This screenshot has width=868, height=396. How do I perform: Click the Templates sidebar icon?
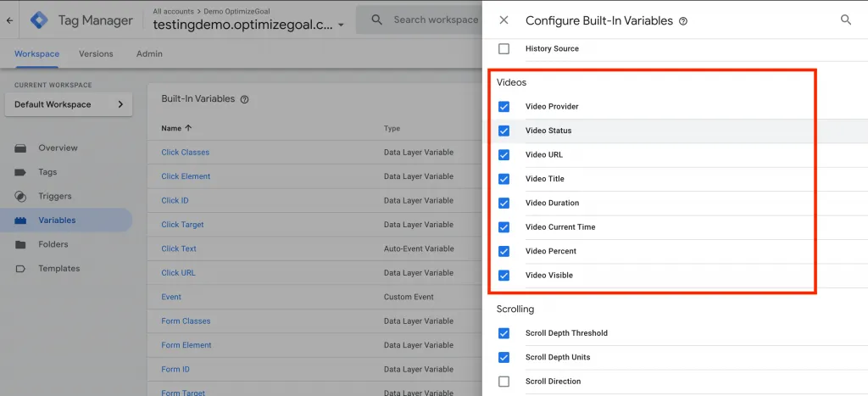pos(20,269)
